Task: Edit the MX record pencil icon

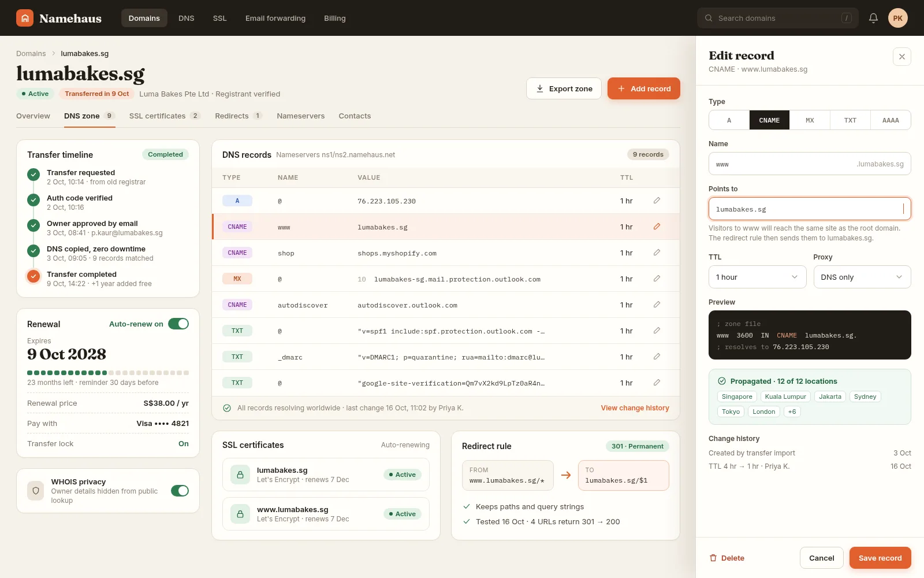Action: click(657, 279)
